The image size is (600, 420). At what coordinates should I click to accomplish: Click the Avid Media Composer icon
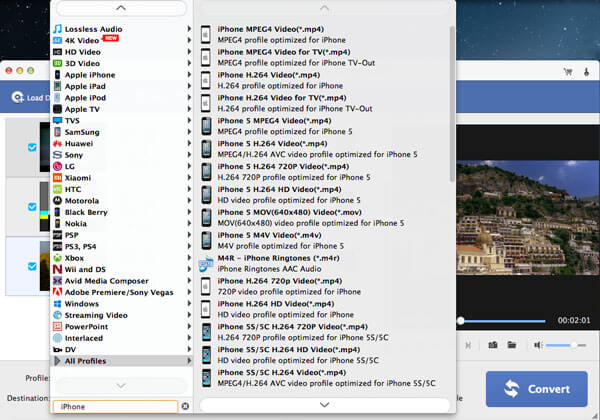point(57,281)
